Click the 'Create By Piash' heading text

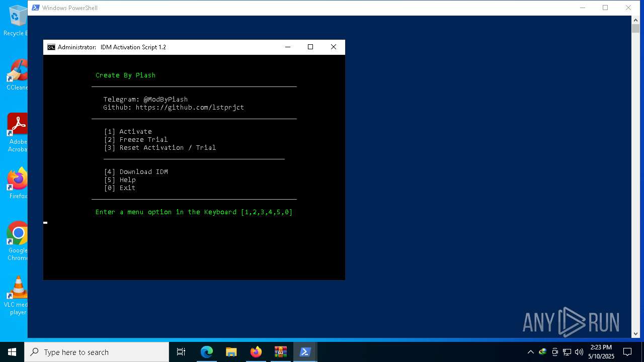[x=126, y=75]
